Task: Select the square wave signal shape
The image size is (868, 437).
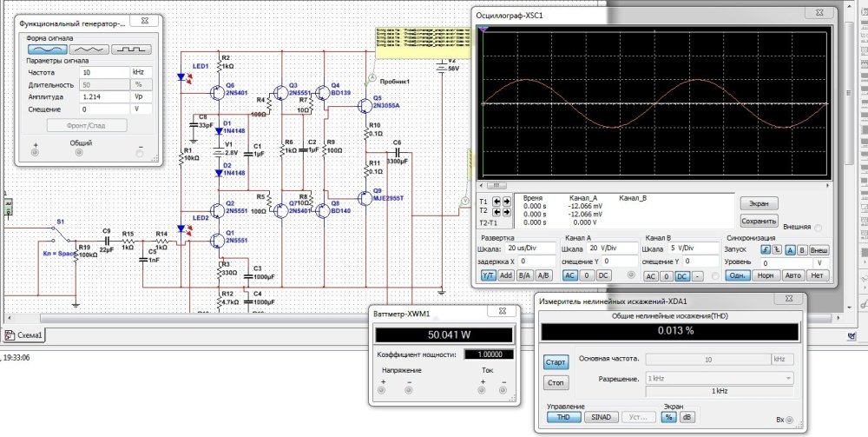Action: 132,50
